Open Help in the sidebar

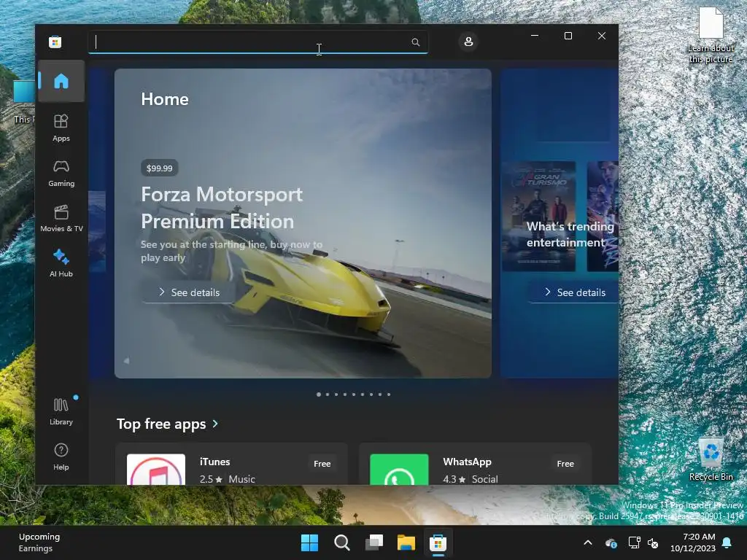(61, 456)
